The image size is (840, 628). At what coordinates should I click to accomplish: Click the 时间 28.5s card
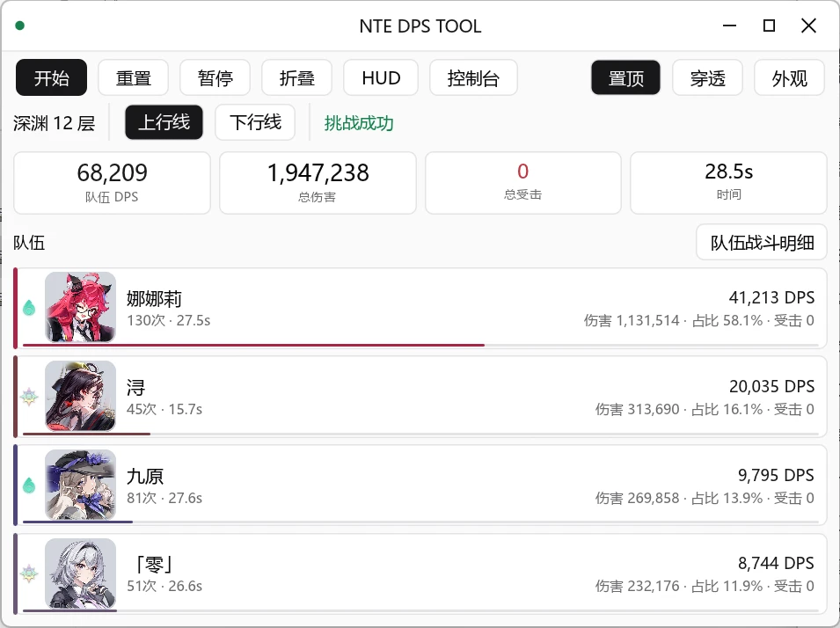pos(728,183)
